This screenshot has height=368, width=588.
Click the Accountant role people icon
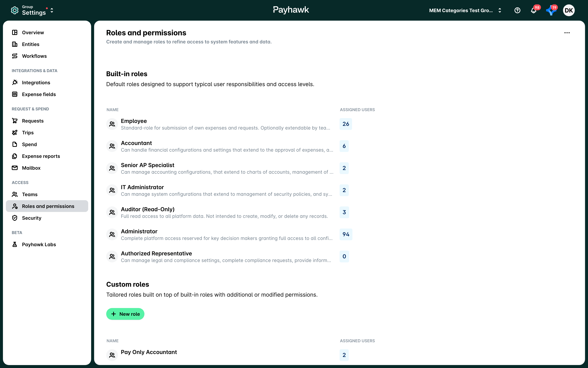pyautogui.click(x=112, y=146)
